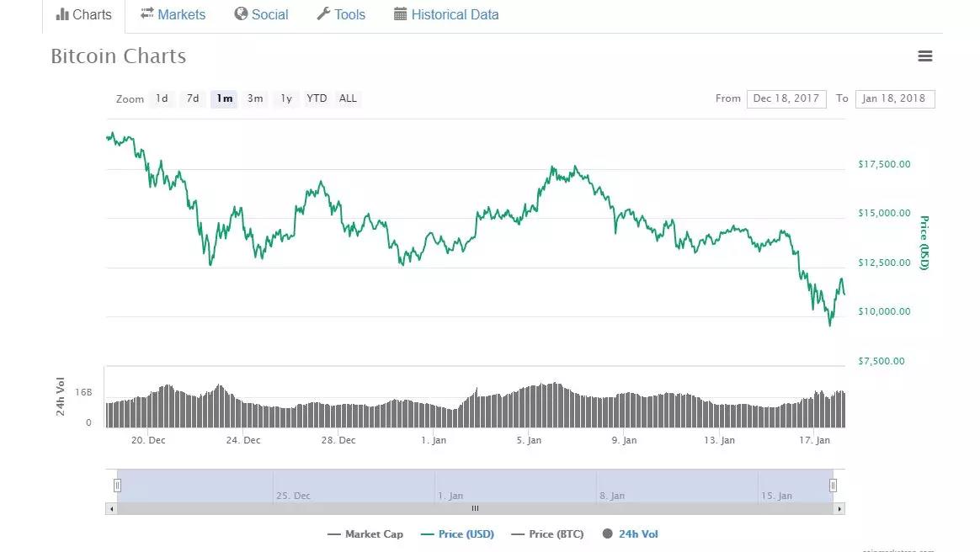Screen dimensions: 980x552
Task: Grab the left navigator range handle
Action: click(x=118, y=485)
